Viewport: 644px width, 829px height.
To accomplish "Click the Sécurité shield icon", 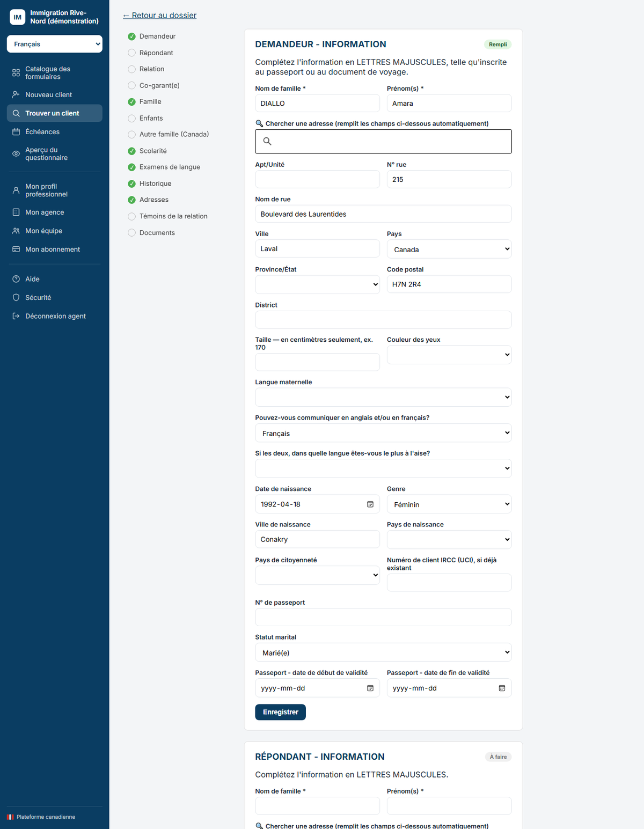I will pos(16,297).
